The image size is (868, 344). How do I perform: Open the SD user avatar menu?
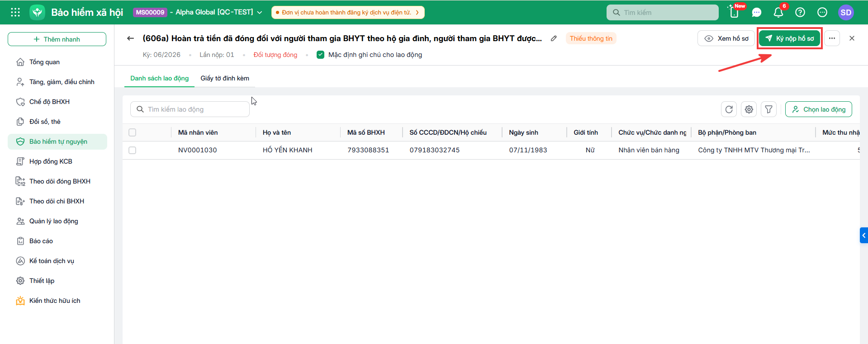846,12
